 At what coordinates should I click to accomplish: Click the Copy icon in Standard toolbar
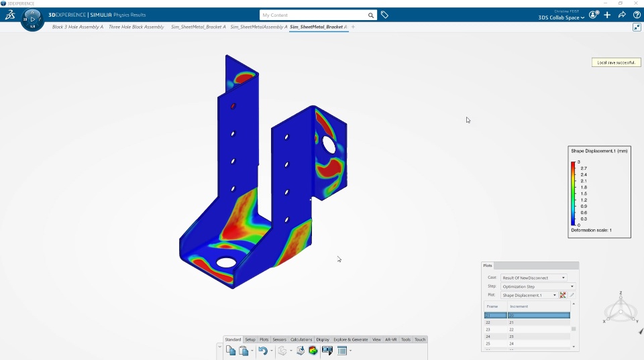(231, 351)
